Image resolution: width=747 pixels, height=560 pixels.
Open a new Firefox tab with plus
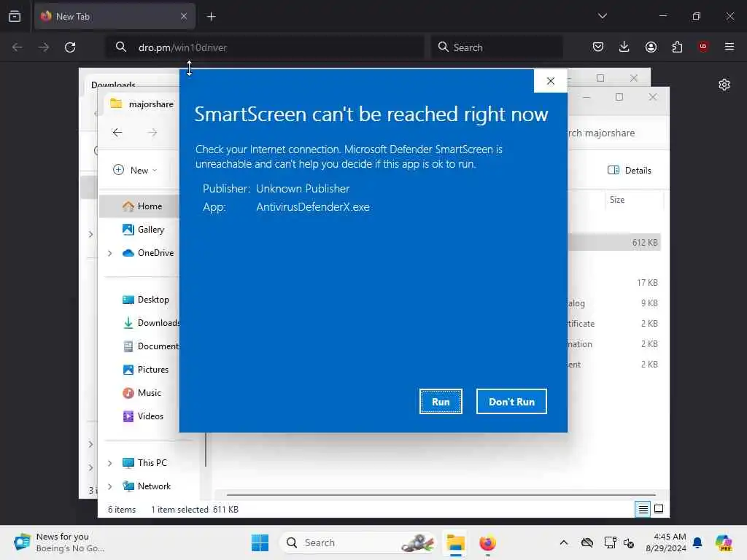click(x=212, y=16)
